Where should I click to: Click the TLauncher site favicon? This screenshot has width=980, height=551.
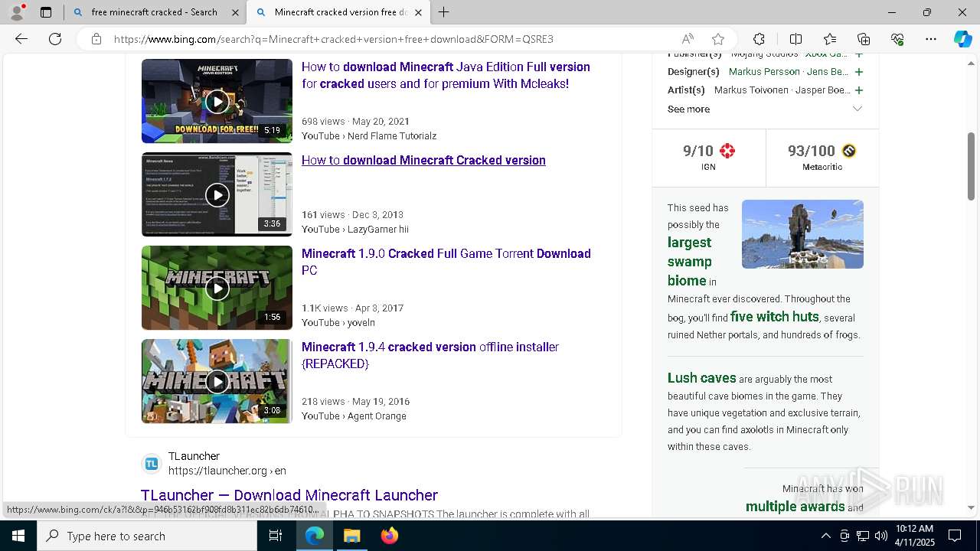click(x=152, y=464)
